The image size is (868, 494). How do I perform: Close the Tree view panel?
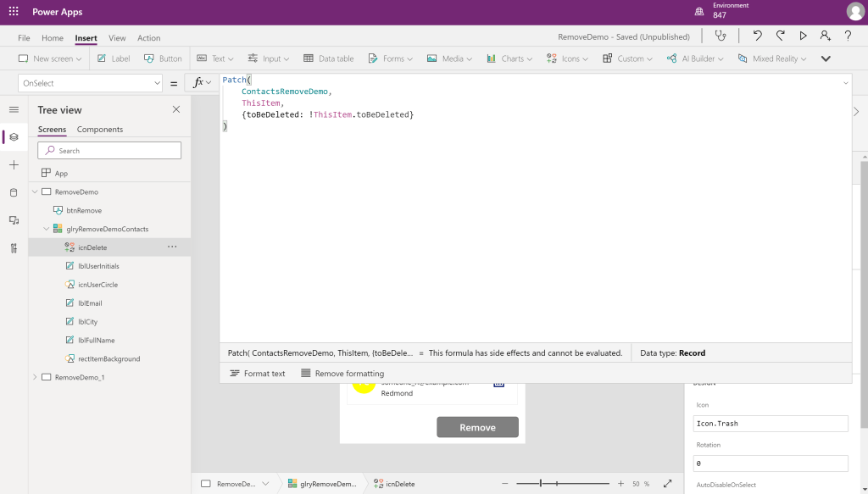(x=176, y=109)
